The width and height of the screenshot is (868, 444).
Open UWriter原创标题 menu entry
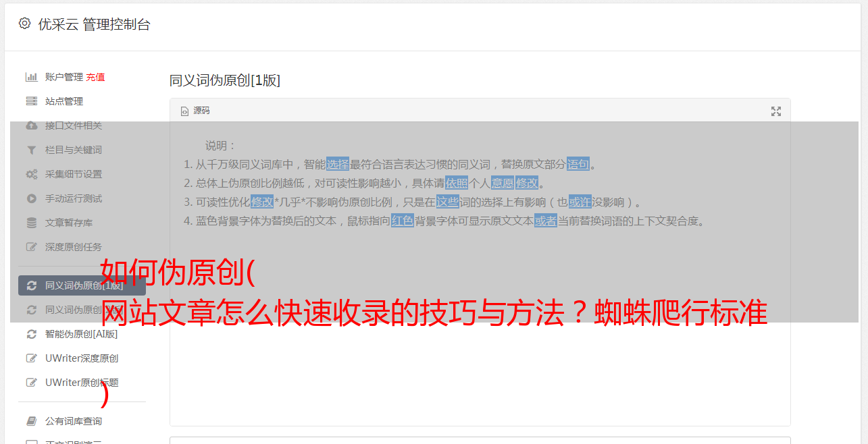[x=82, y=383]
